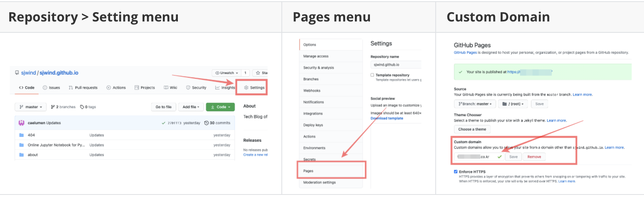Open the Projects tab
The image size is (644, 201).
tap(145, 88)
